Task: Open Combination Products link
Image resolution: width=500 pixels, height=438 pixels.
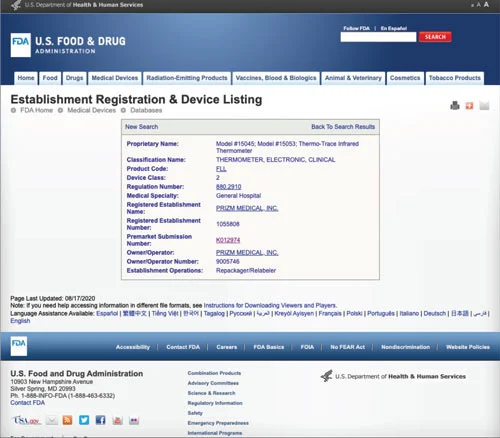Action: pyautogui.click(x=214, y=373)
